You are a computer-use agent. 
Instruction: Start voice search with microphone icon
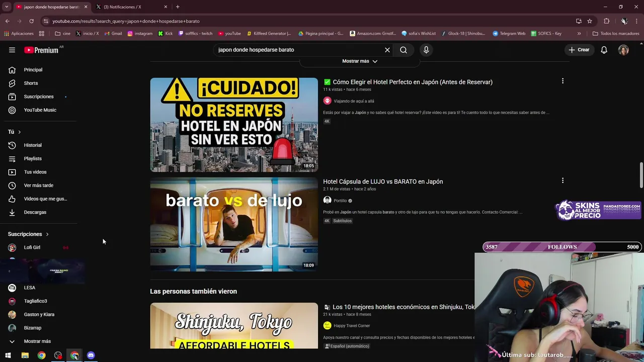[426, 50]
